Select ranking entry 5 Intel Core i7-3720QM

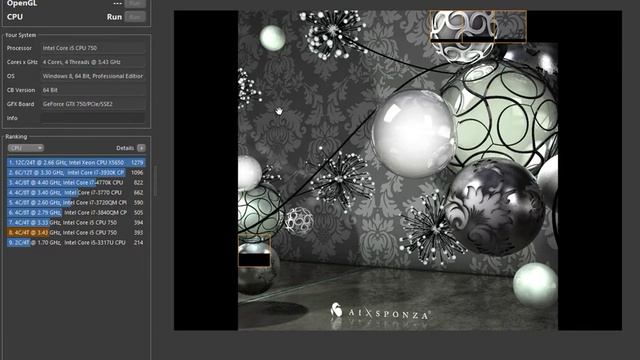(x=76, y=202)
